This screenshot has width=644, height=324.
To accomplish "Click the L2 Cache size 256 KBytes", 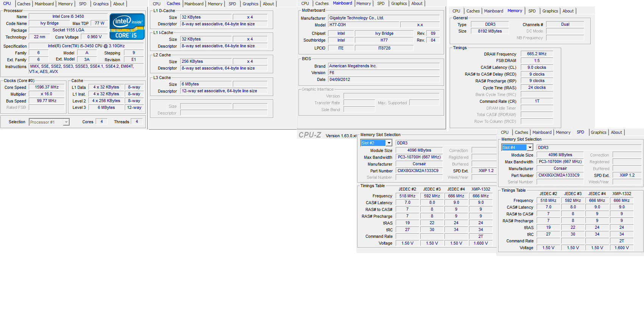I will pyautogui.click(x=206, y=61).
